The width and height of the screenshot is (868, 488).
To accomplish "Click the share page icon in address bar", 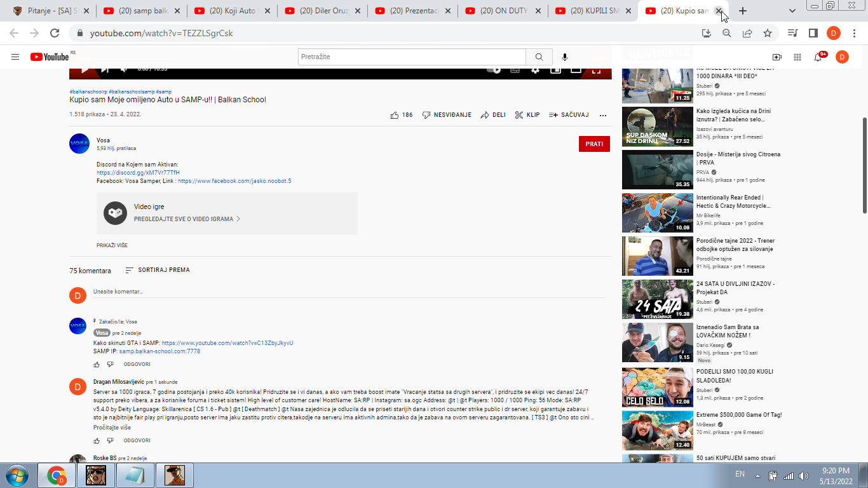I will click(x=747, y=33).
